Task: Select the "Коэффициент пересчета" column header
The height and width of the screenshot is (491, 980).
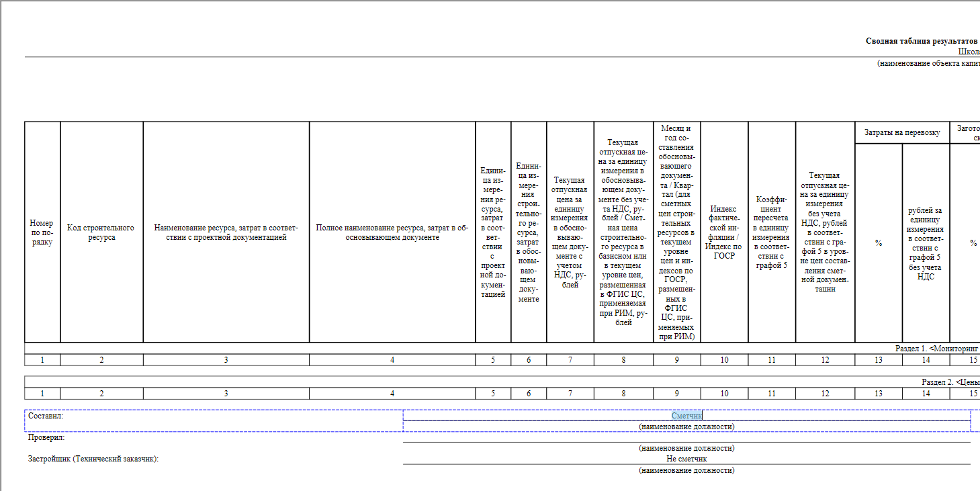Action: coord(771,232)
